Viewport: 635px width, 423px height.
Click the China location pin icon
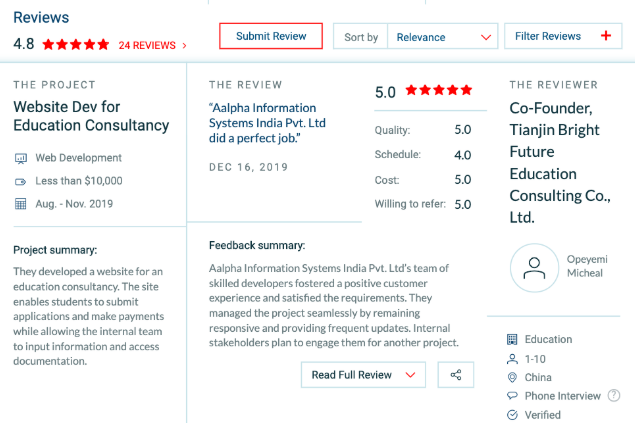pos(513,378)
